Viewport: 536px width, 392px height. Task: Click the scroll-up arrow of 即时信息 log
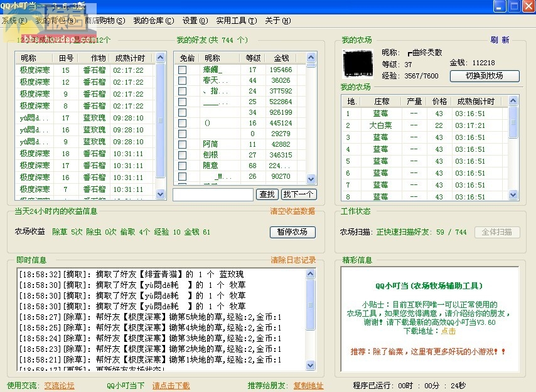pos(311,273)
